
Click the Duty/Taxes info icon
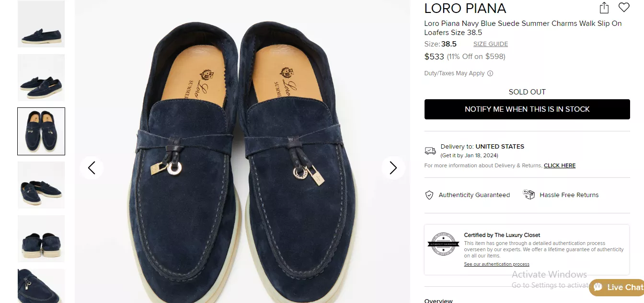tap(490, 73)
